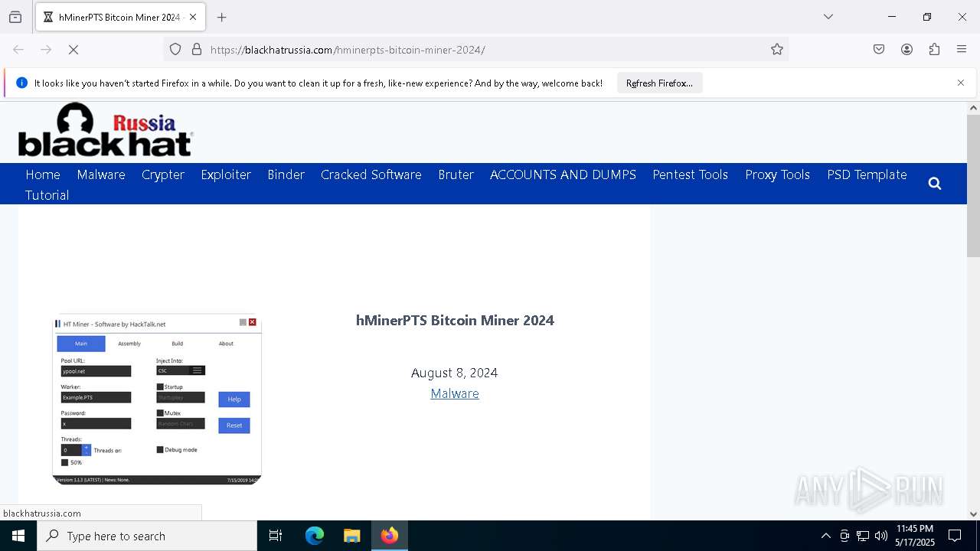Go back with the back arrow
This screenshot has width=980, height=551.
coord(18,50)
